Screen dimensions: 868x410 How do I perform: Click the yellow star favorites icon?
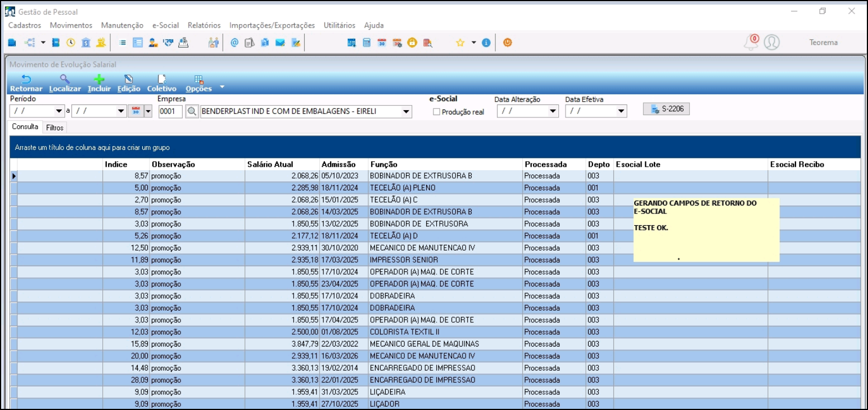[x=460, y=42]
